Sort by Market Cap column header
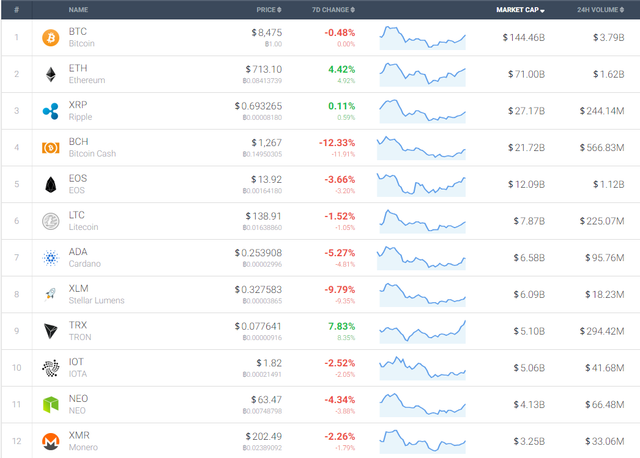Image resolution: width=640 pixels, height=458 pixels. pyautogui.click(x=520, y=10)
